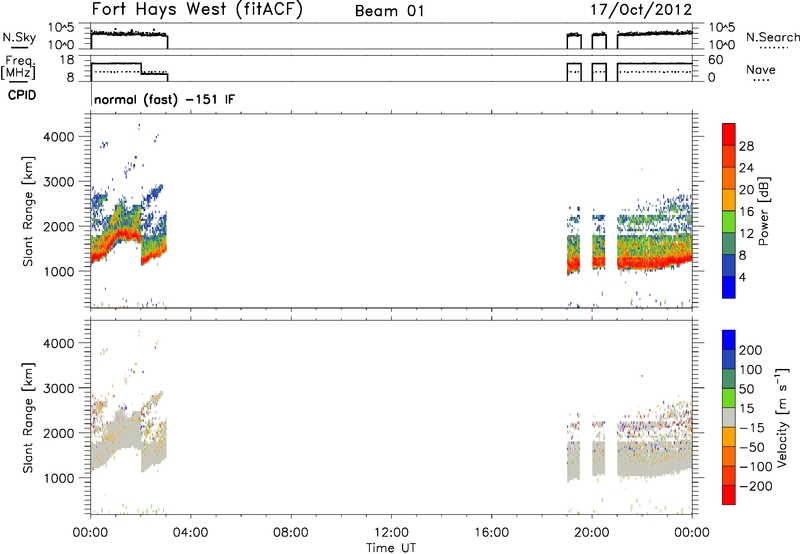
Task: Click the 08:00 time tick label
Action: tap(291, 533)
